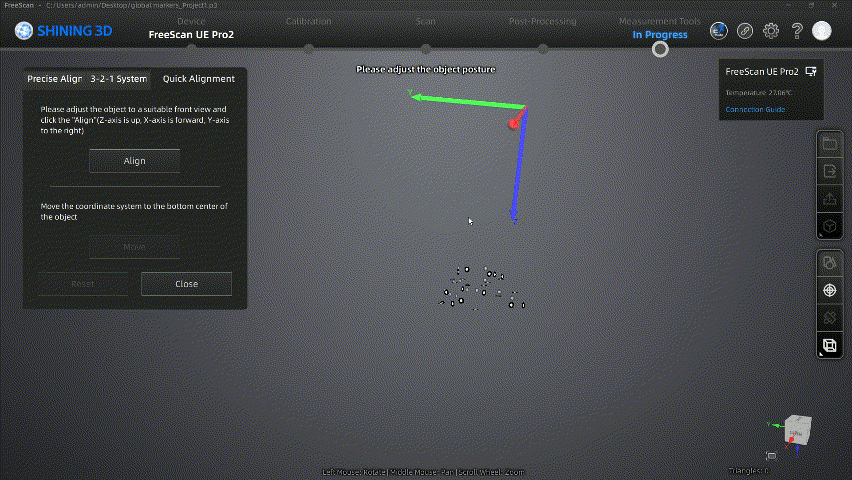852x480 pixels.
Task: Click the Measurement Tools progress node
Action: pyautogui.click(x=660, y=49)
